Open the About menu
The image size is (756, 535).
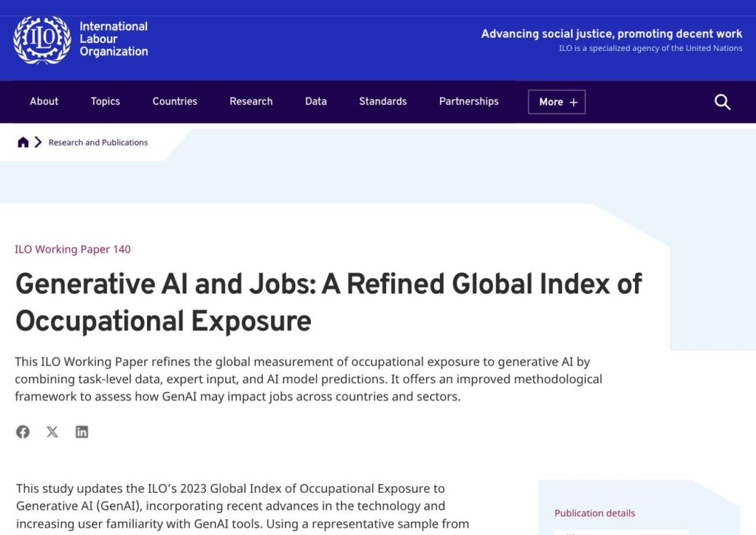click(x=44, y=101)
